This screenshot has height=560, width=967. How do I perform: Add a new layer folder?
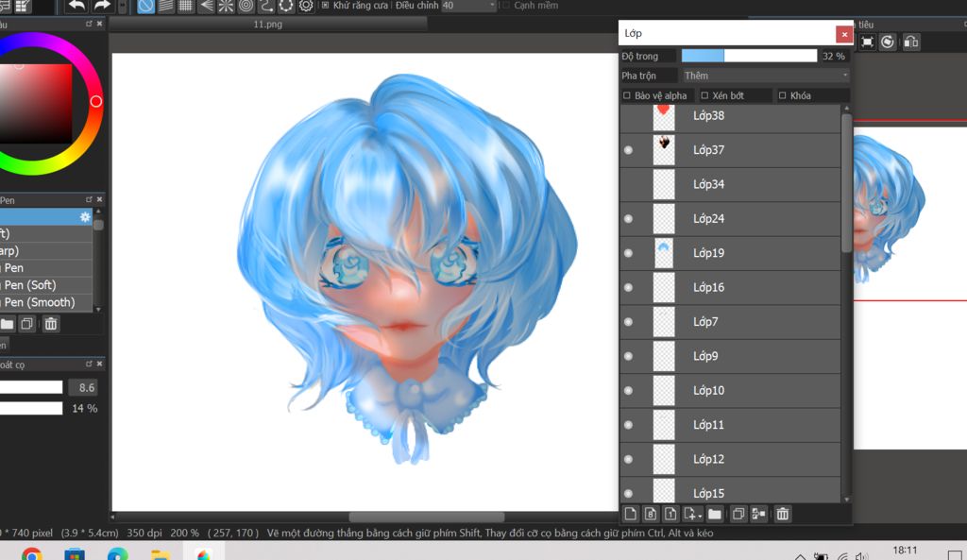tap(715, 514)
